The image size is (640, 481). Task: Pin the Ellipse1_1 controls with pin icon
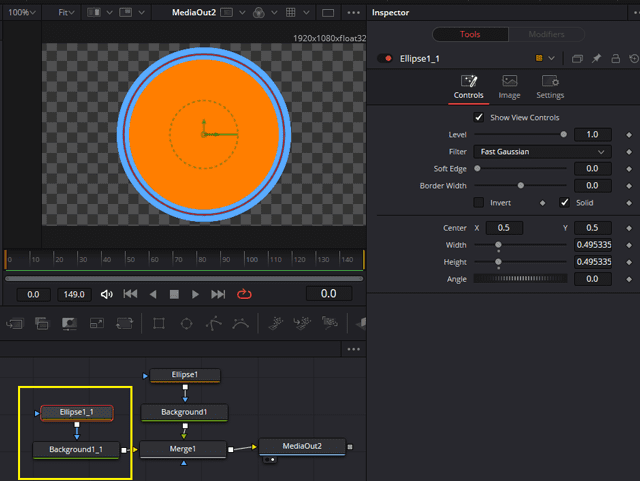pos(596,58)
